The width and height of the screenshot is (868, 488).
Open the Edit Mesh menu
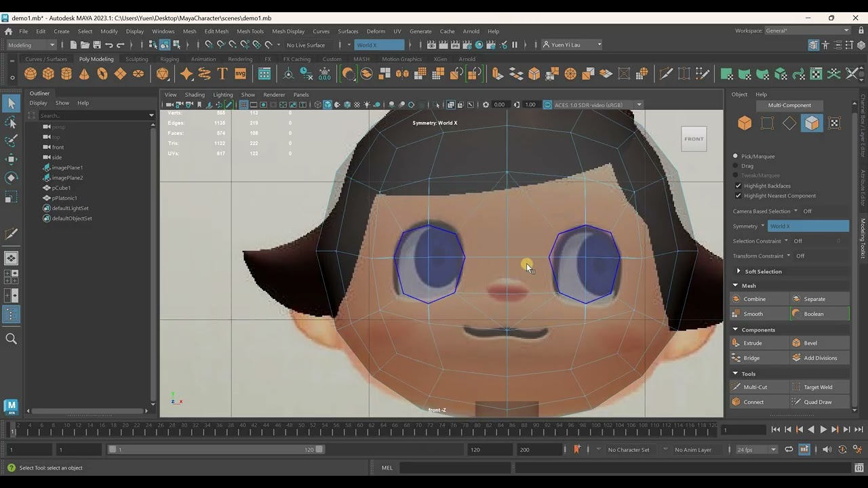[x=216, y=31]
